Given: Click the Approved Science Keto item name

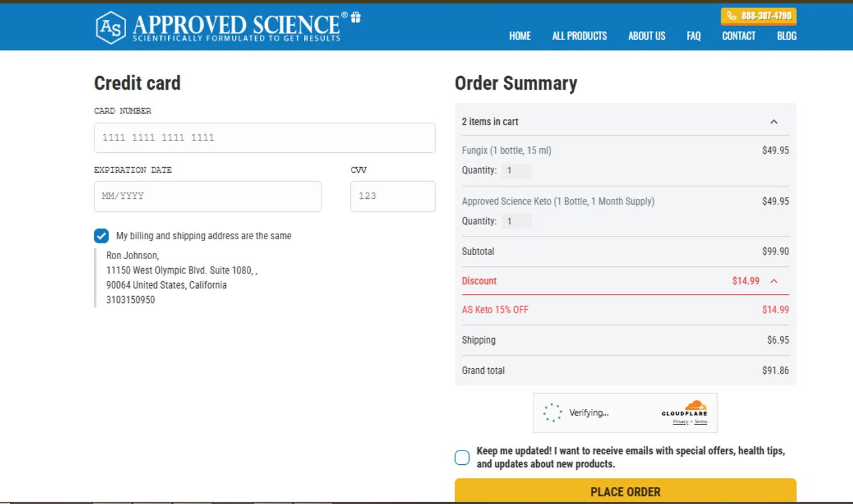Looking at the screenshot, I should pyautogui.click(x=558, y=201).
